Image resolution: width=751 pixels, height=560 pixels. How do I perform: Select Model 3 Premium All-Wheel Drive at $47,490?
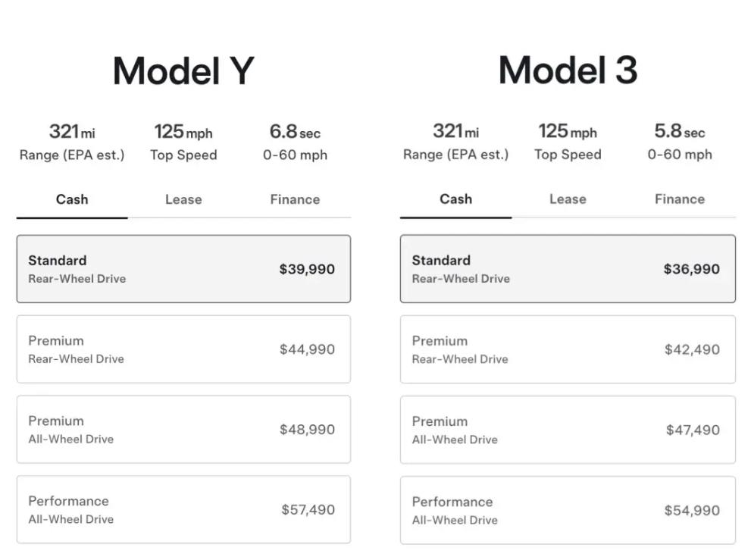[568, 430]
